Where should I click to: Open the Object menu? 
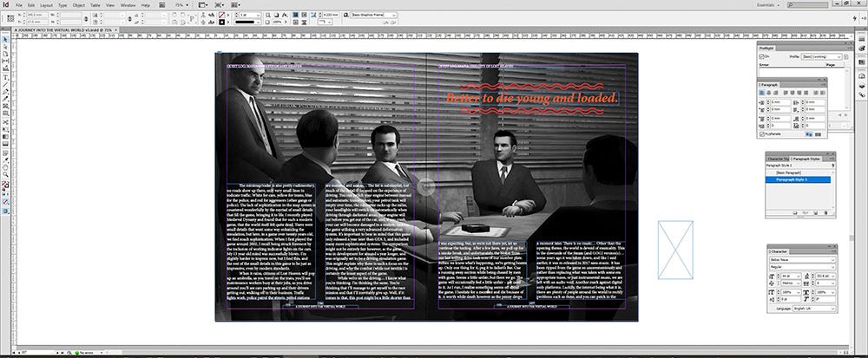click(79, 5)
